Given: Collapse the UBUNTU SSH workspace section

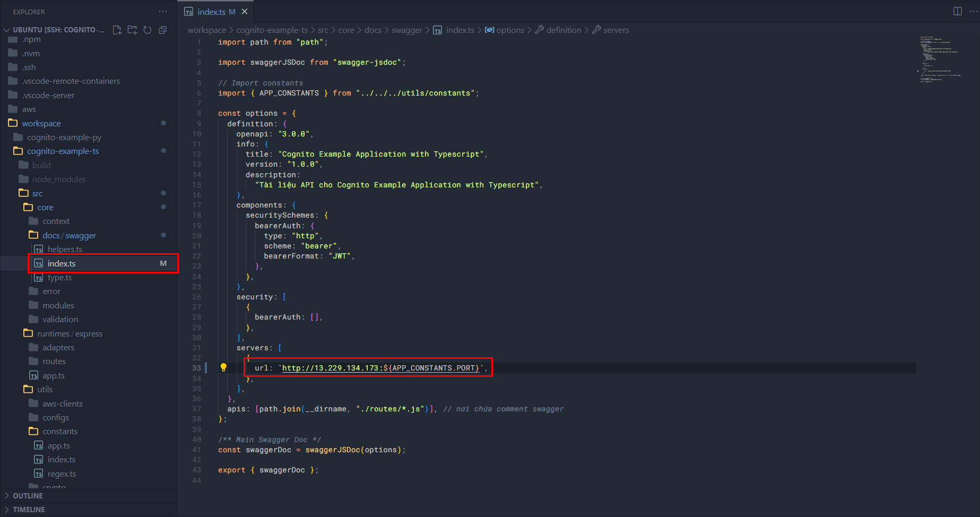Looking at the screenshot, I should [x=7, y=30].
